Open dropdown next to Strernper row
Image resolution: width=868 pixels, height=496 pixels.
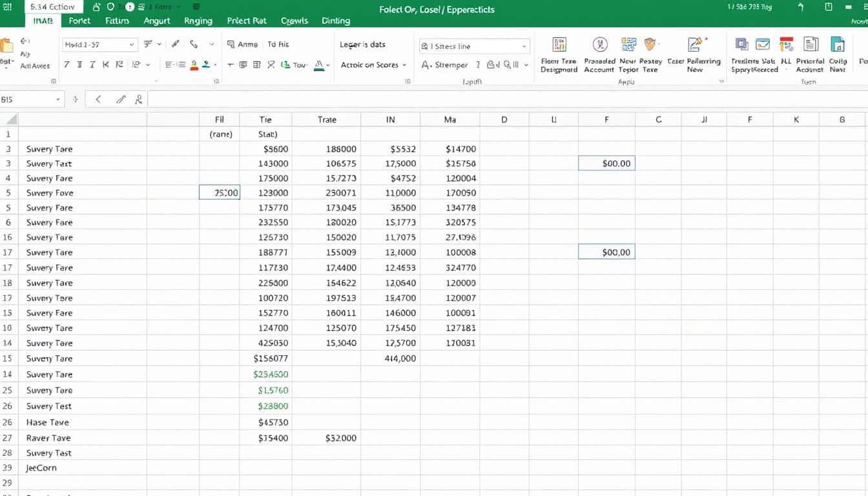(526, 65)
